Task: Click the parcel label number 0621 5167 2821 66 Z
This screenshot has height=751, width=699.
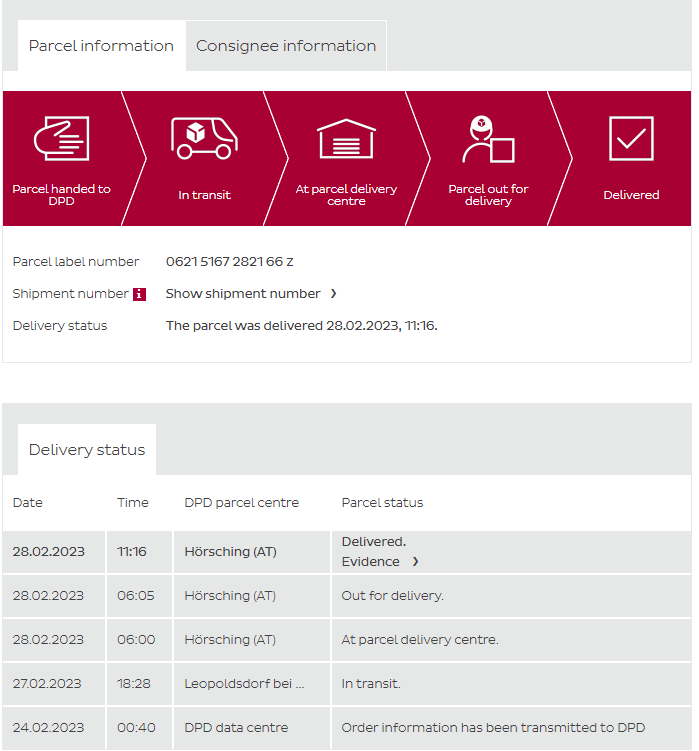Action: [x=229, y=262]
